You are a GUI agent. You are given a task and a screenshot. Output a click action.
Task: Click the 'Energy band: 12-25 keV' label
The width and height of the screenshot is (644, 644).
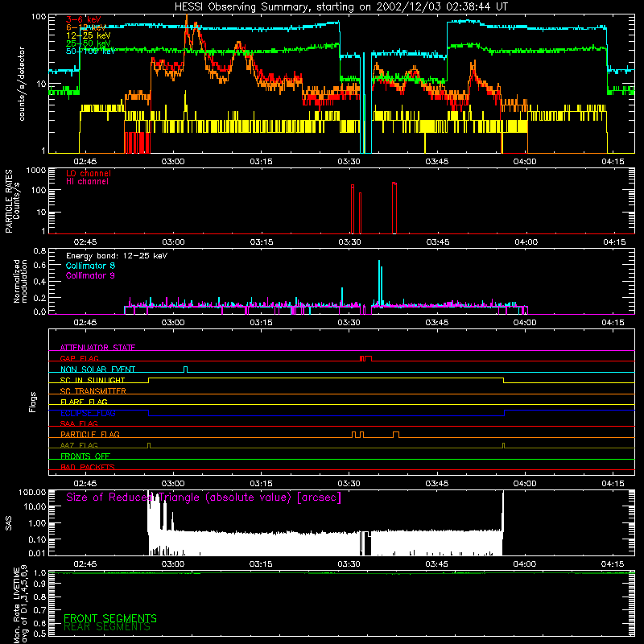(x=117, y=256)
